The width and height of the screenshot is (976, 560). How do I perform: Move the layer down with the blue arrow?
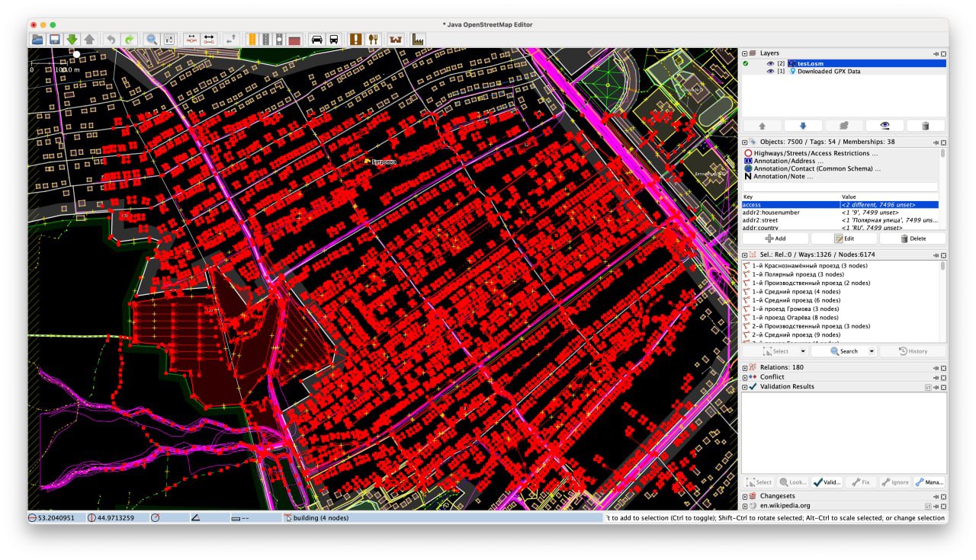tap(804, 126)
